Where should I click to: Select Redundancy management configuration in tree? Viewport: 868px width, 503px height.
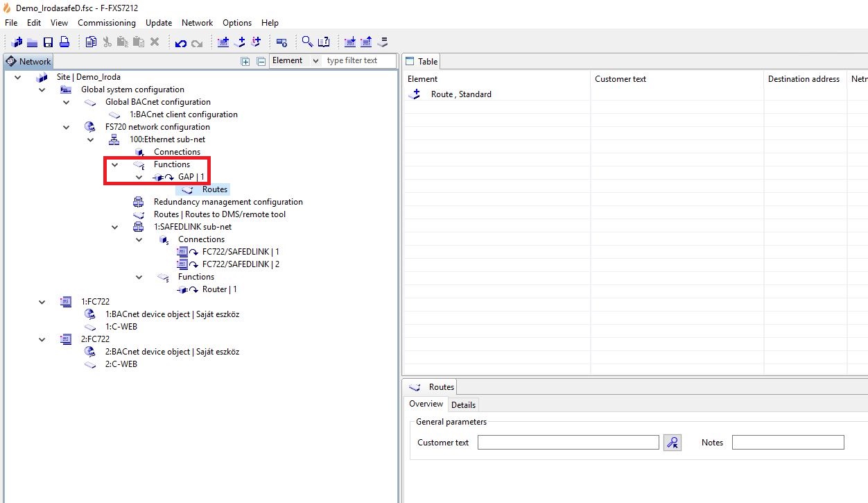[227, 202]
